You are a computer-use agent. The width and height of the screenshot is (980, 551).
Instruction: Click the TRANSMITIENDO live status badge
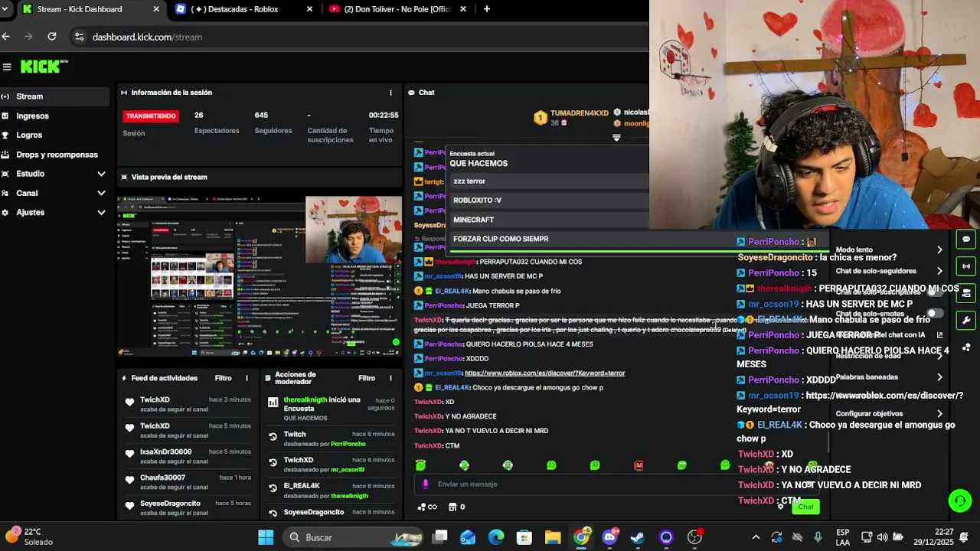pos(151,116)
